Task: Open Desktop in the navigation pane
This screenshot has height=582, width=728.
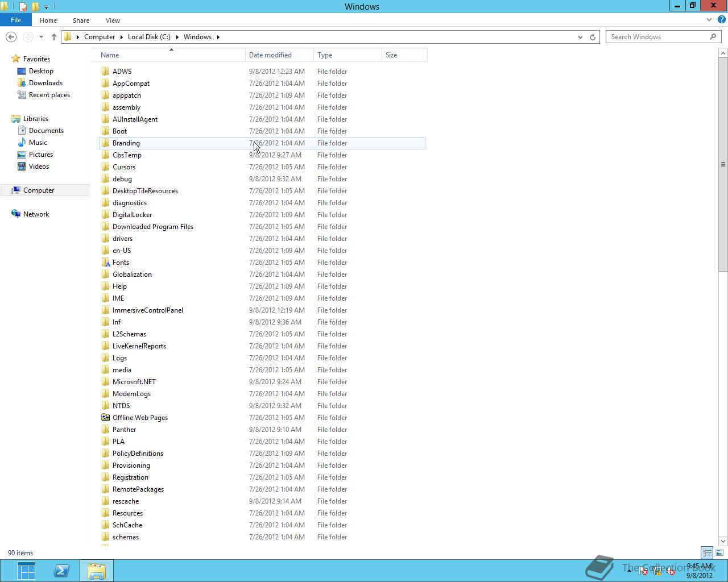Action: tap(41, 71)
